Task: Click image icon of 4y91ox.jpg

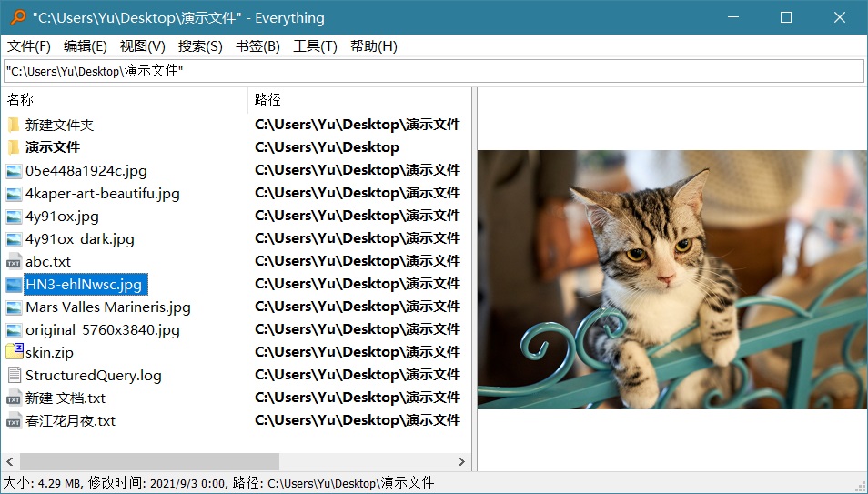Action: coord(14,217)
